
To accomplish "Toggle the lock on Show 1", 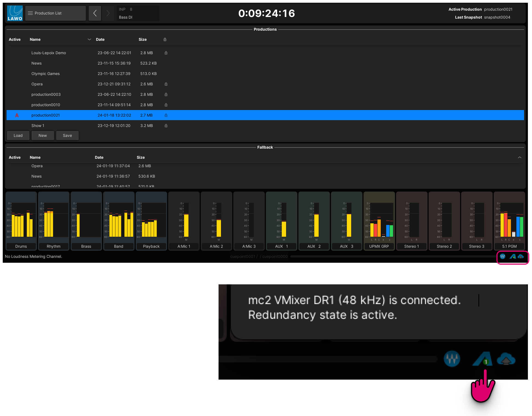I will [x=166, y=126].
